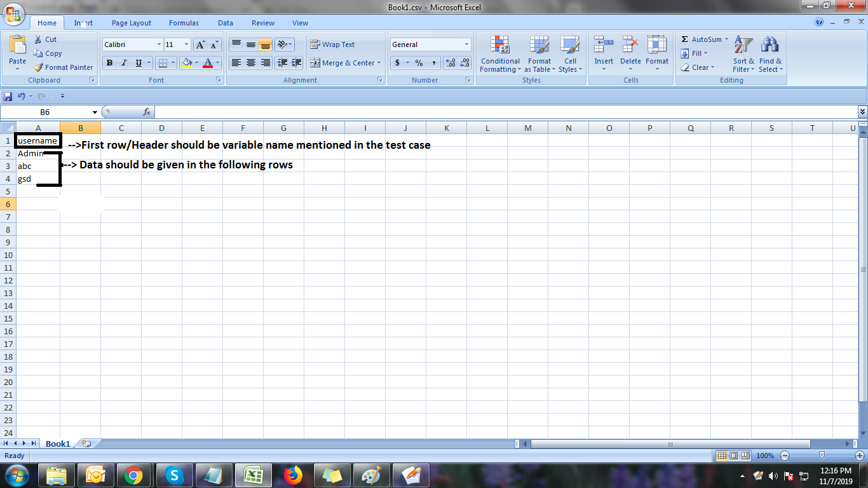The width and height of the screenshot is (868, 488).
Task: Open the Fill menu in Editing group
Action: (x=693, y=53)
